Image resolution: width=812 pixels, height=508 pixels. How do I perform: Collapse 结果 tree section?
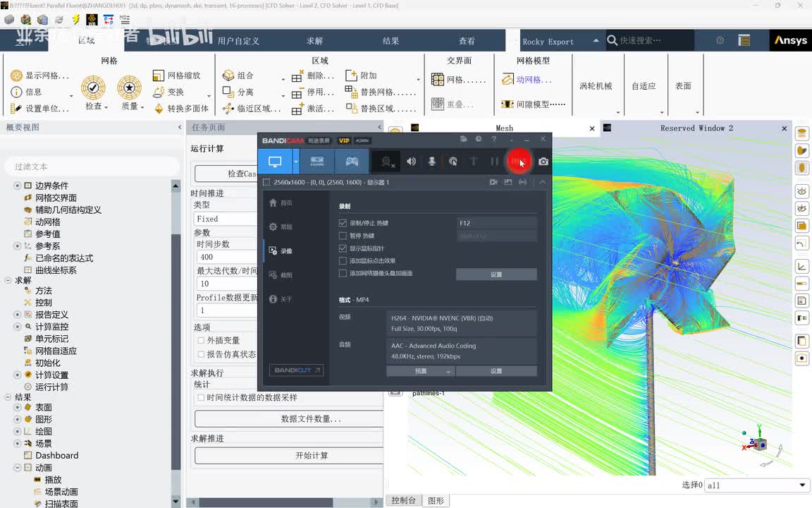(x=8, y=397)
